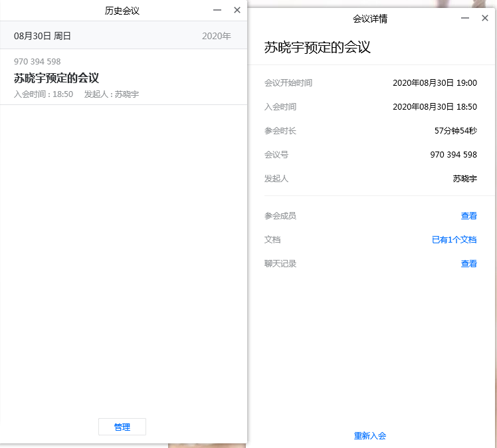Image resolution: width=497 pixels, height=448 pixels.
Task: Click the 会议号 value in meeting details
Action: coord(453,155)
